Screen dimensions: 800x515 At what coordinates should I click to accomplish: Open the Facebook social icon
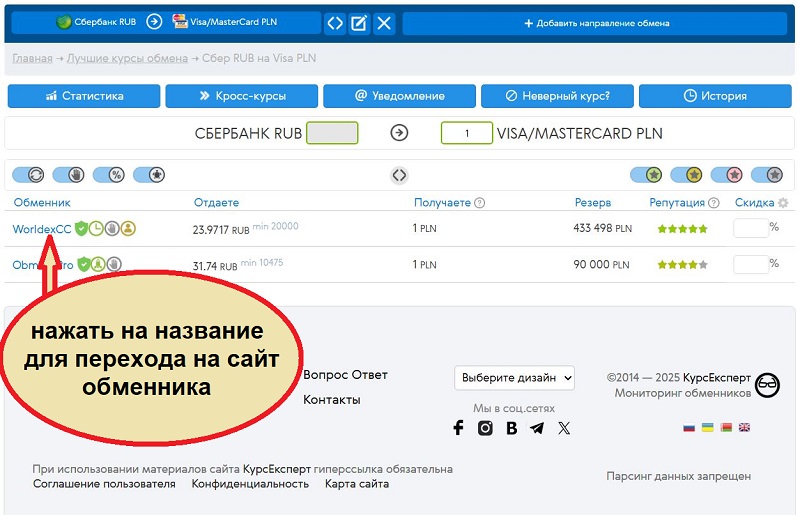[x=458, y=428]
